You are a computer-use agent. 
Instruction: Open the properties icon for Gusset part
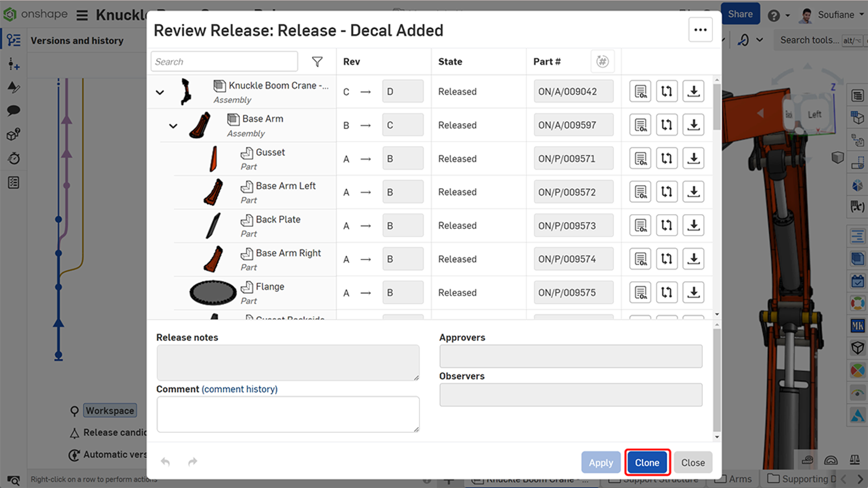pos(640,158)
